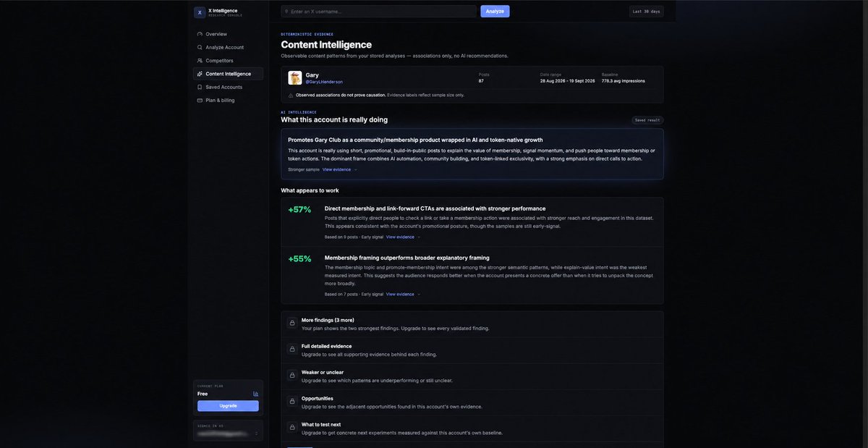
Task: Click the Plan & billing card icon
Action: click(x=200, y=101)
